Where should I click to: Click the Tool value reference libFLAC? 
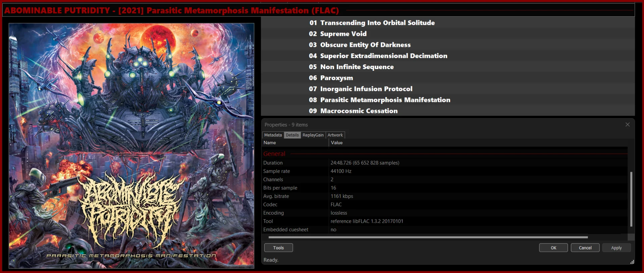point(367,221)
